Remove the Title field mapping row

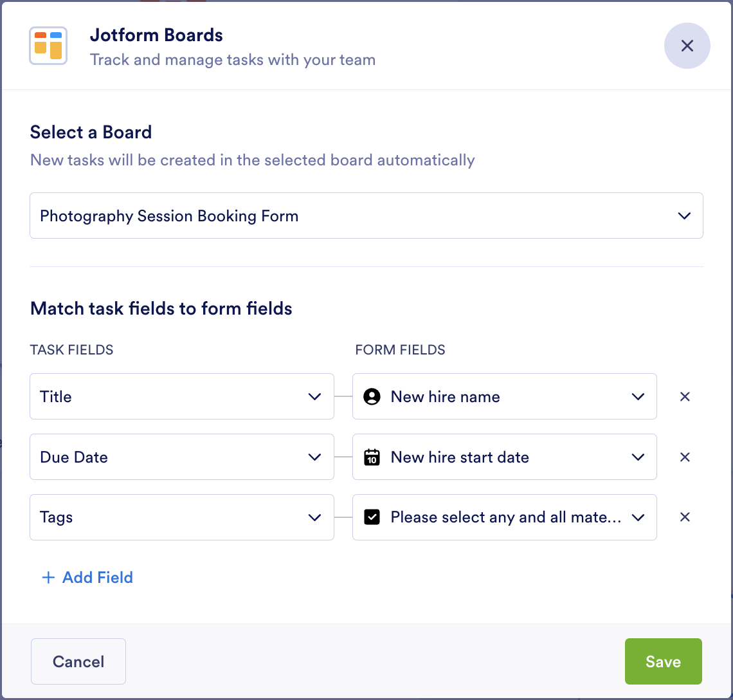[x=685, y=396]
